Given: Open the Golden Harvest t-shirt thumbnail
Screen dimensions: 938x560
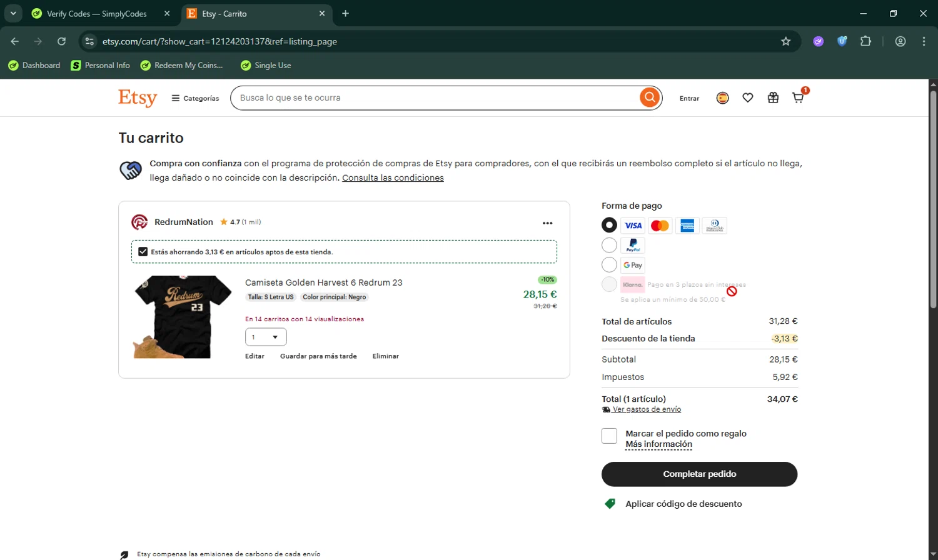Looking at the screenshot, I should (182, 317).
